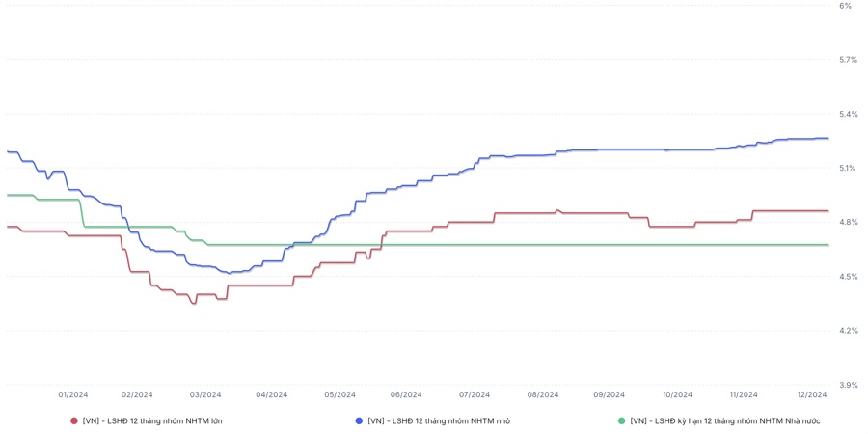The height and width of the screenshot is (434, 868).
Task: Click the 09/2024 x-axis label
Action: (x=610, y=394)
